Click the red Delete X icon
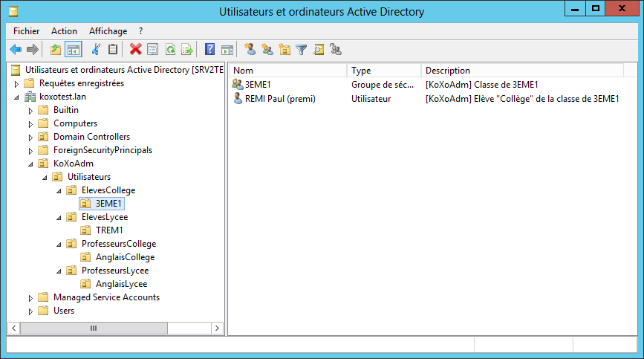Viewport: 644px width, 359px height. [x=135, y=50]
